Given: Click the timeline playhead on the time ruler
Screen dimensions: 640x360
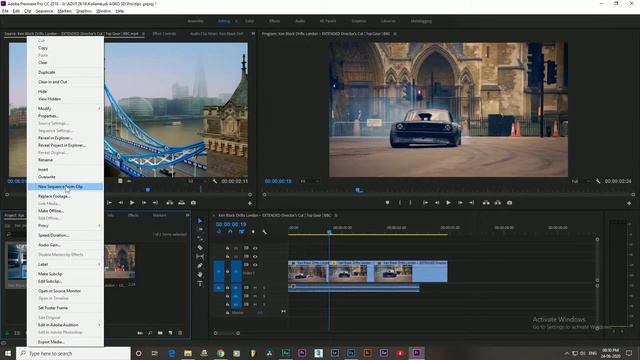Looking at the screenshot, I should coord(329,232).
